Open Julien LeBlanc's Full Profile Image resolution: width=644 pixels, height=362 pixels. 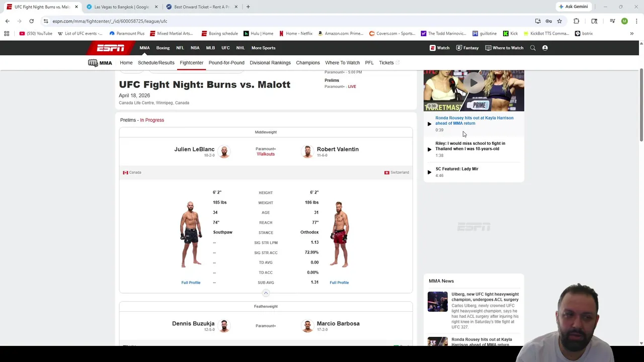pos(191,283)
